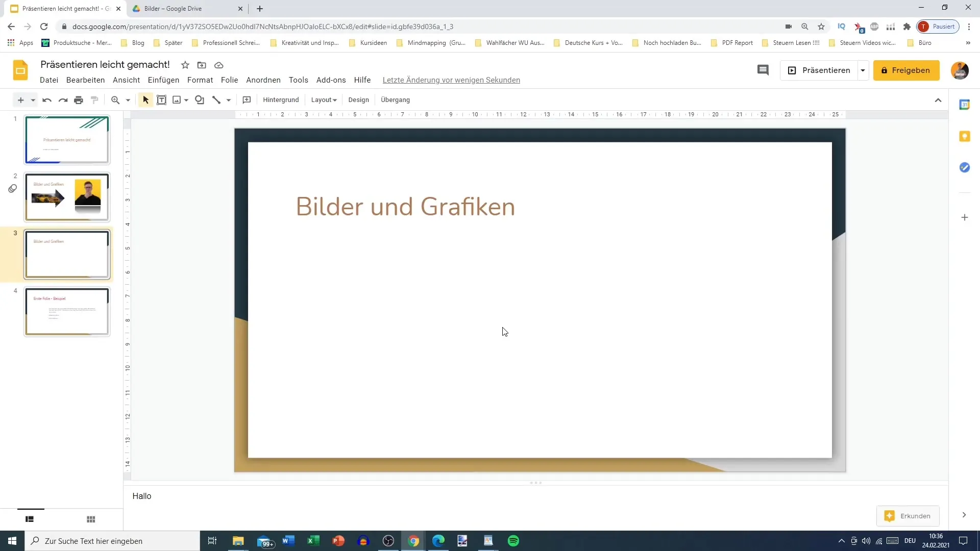Click the undo arrow icon
The height and width of the screenshot is (551, 980).
coord(47,100)
